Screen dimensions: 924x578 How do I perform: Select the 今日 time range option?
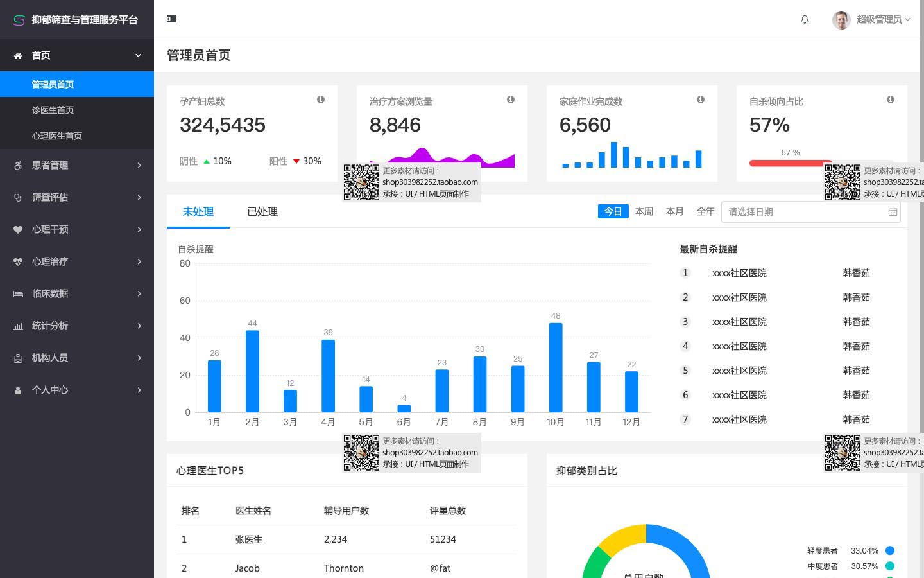(x=613, y=211)
